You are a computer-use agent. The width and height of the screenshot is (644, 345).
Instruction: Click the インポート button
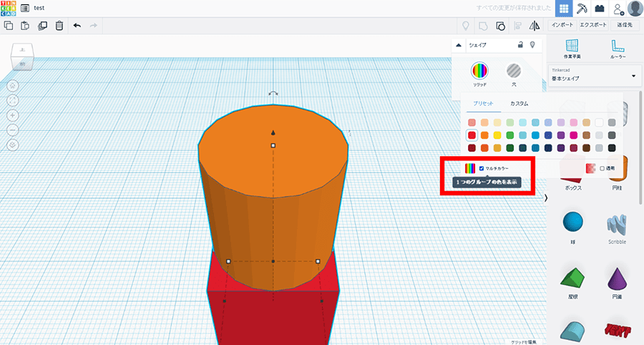[x=562, y=25]
